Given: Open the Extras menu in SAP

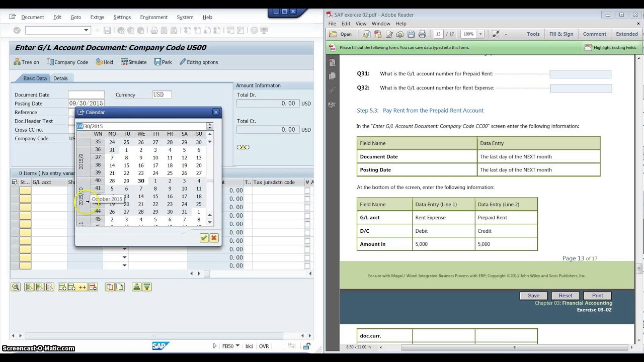Looking at the screenshot, I should point(97,17).
